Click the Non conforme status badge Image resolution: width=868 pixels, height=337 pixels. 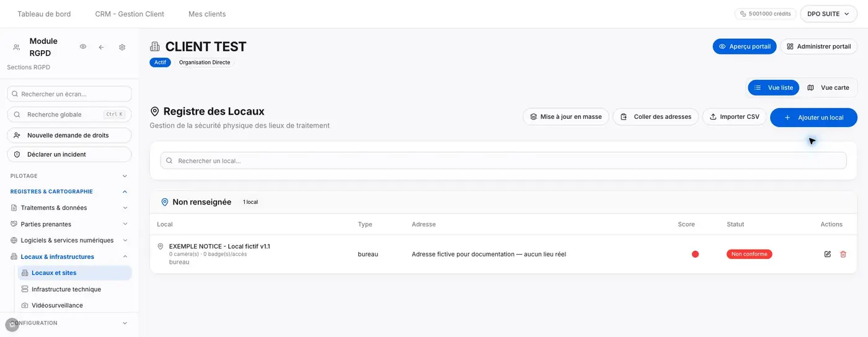(749, 254)
